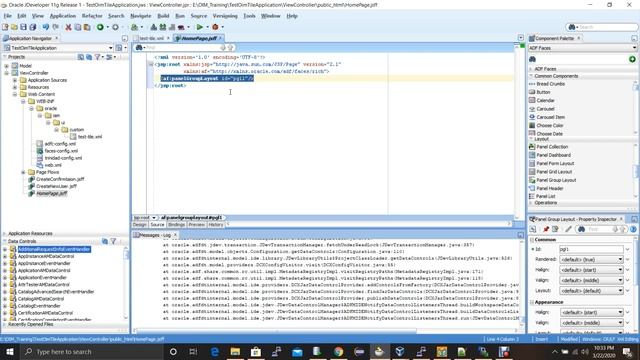Expand the Application Sources folder
Screen dimensions: 640x360
[15, 80]
